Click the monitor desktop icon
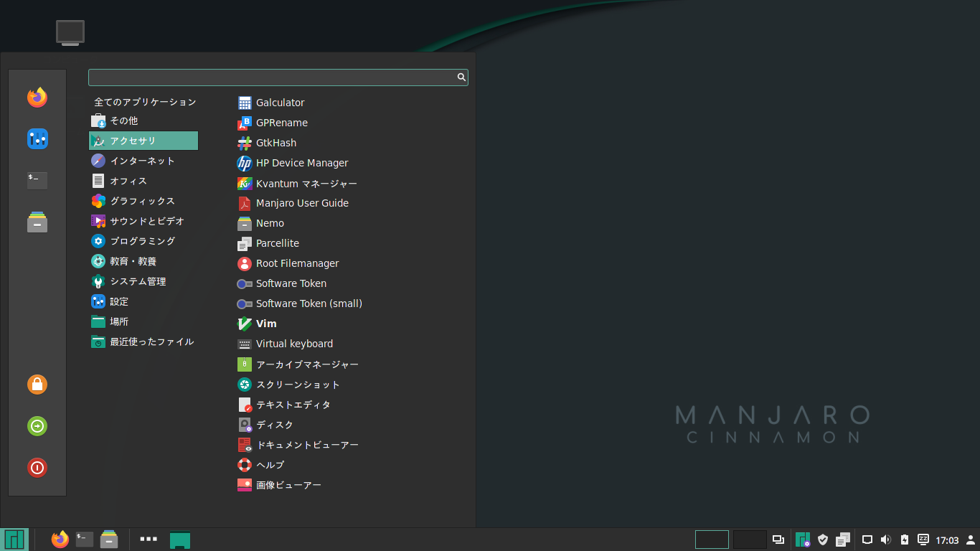The width and height of the screenshot is (980, 551). coord(70,33)
